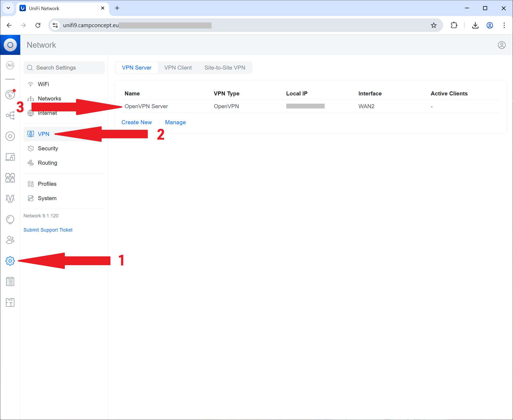This screenshot has height=420, width=513.
Task: Open the account profile icon in header
Action: click(502, 45)
